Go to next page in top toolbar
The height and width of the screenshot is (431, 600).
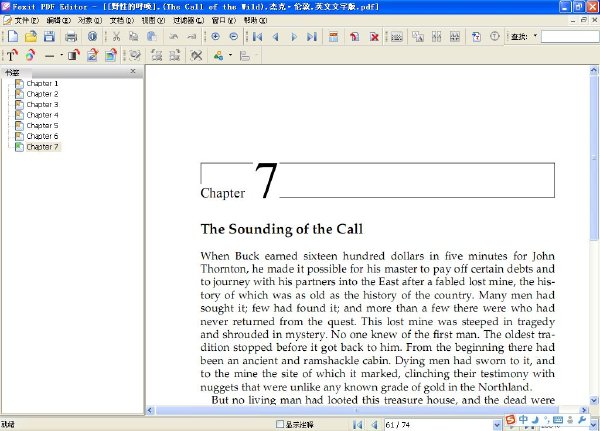[x=294, y=37]
